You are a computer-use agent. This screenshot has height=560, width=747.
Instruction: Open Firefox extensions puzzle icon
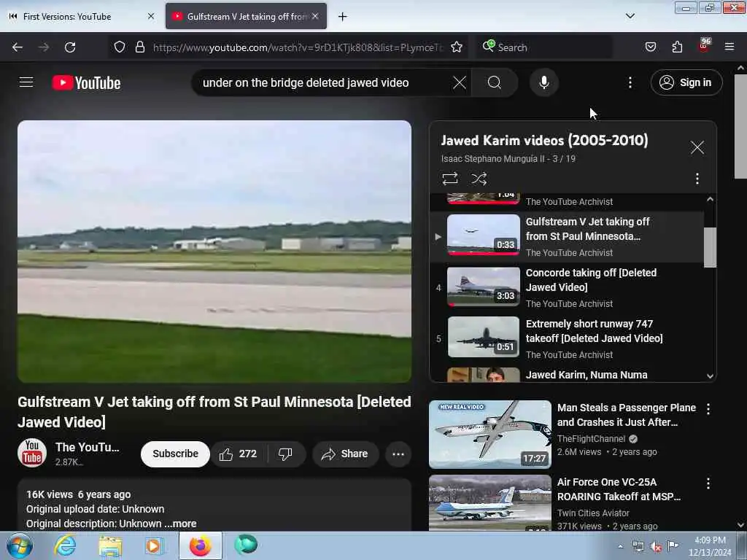tap(677, 47)
